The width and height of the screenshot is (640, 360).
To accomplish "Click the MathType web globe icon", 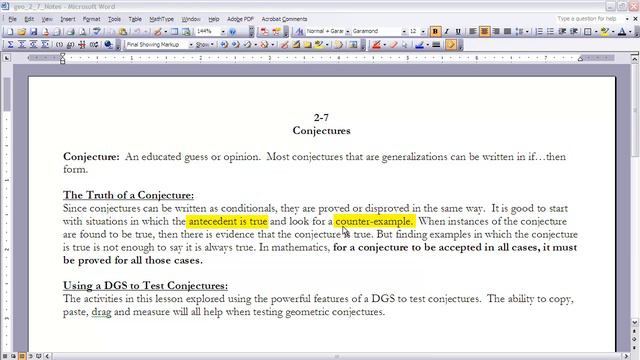I will click(108, 44).
